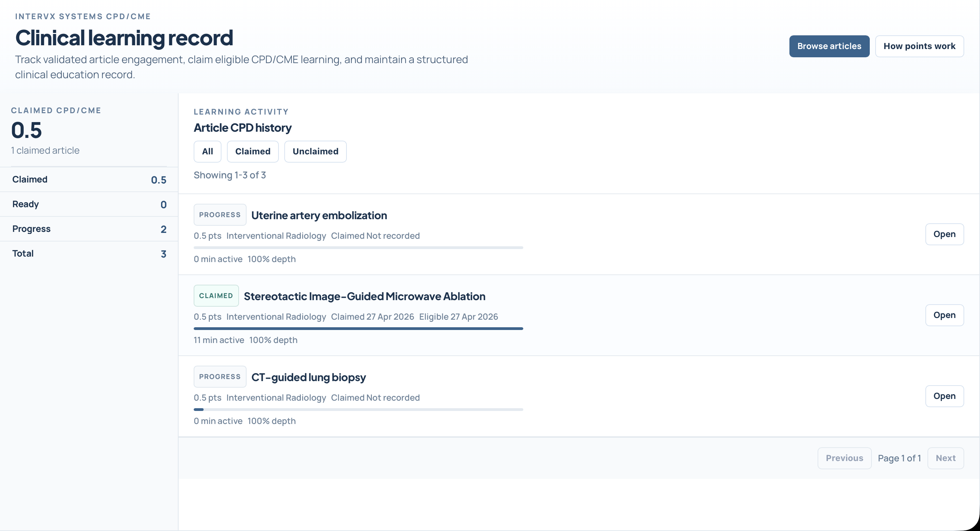Open the Uterine artery embolization article
The image size is (980, 531).
[x=944, y=234]
